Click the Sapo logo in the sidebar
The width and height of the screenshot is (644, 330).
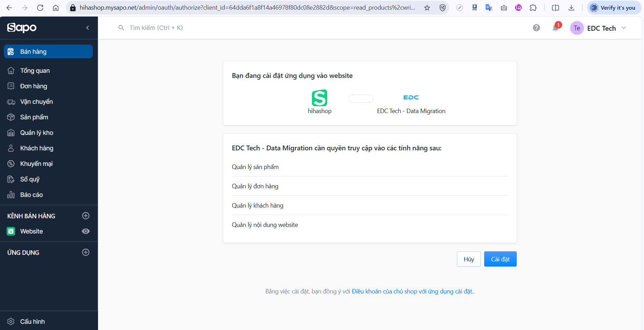click(x=22, y=28)
